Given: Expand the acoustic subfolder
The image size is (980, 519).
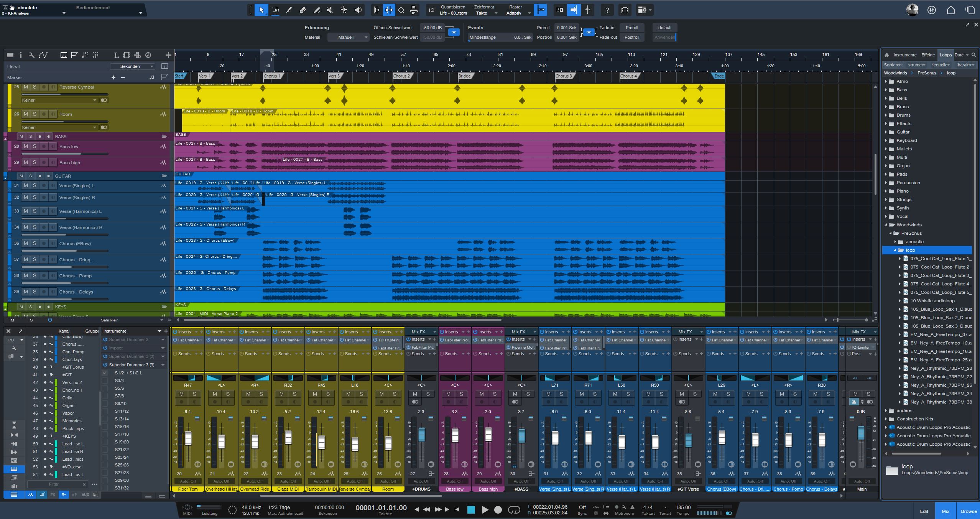Looking at the screenshot, I should pyautogui.click(x=895, y=242).
